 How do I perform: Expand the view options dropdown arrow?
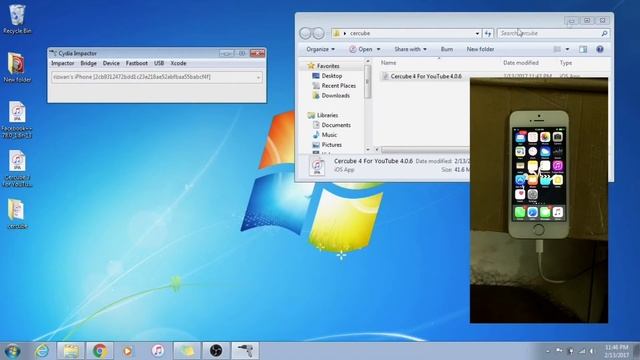(567, 49)
